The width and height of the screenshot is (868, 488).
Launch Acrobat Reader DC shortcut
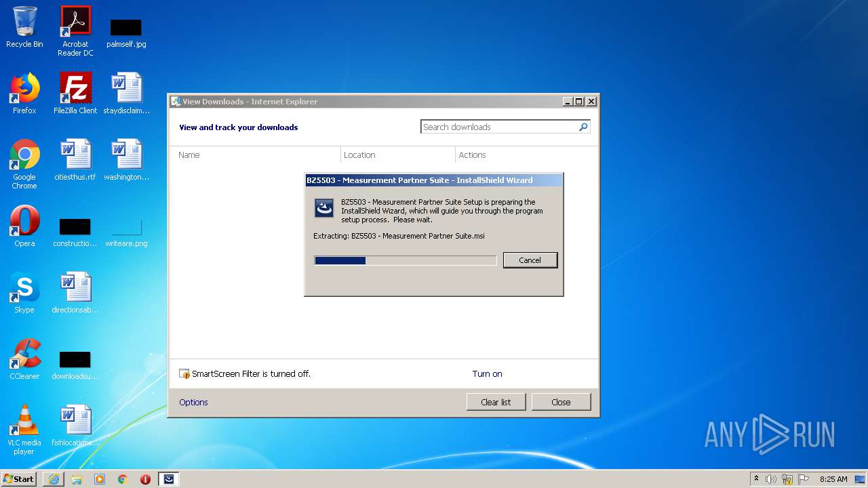tap(75, 31)
